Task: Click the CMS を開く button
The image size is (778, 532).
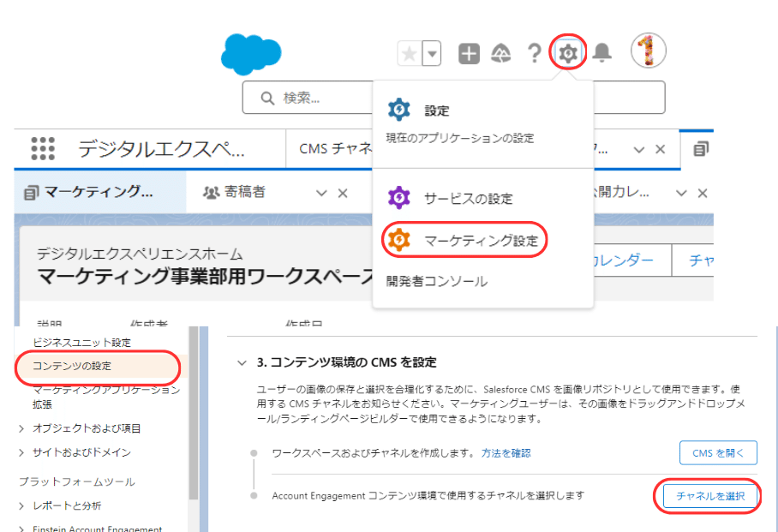Action: pyautogui.click(x=718, y=452)
